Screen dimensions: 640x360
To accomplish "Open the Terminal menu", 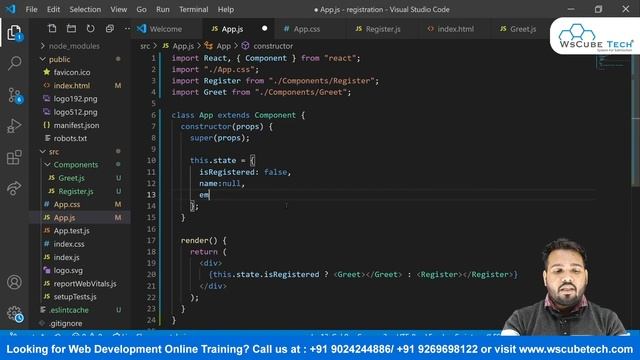I will click(193, 9).
